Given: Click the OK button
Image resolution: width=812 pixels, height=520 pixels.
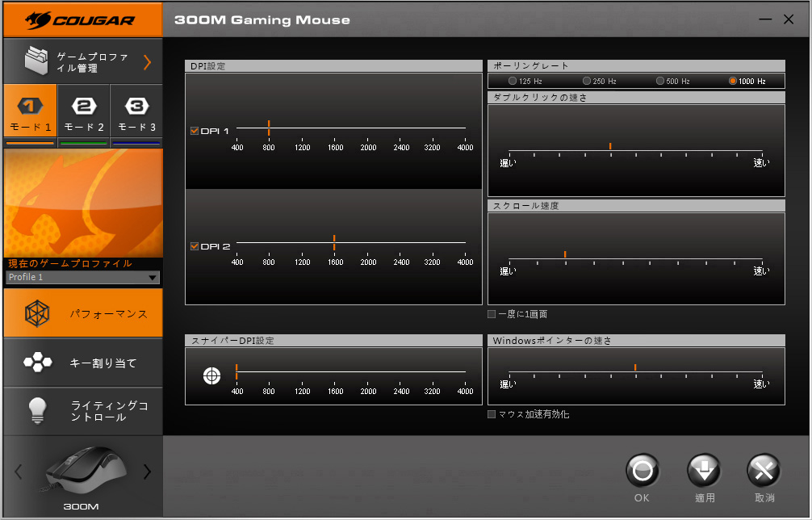Looking at the screenshot, I should click(642, 471).
